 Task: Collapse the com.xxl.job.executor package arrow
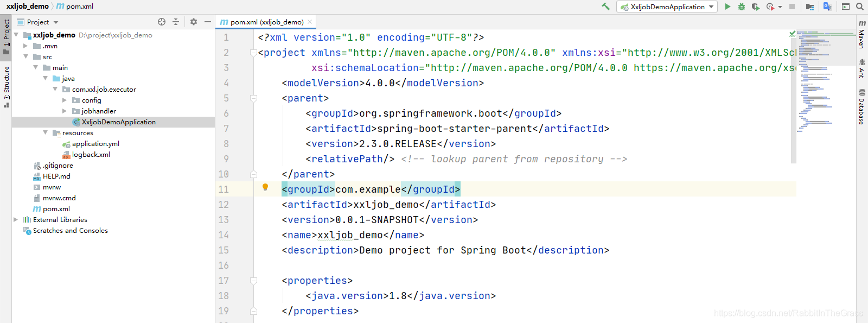pos(55,89)
